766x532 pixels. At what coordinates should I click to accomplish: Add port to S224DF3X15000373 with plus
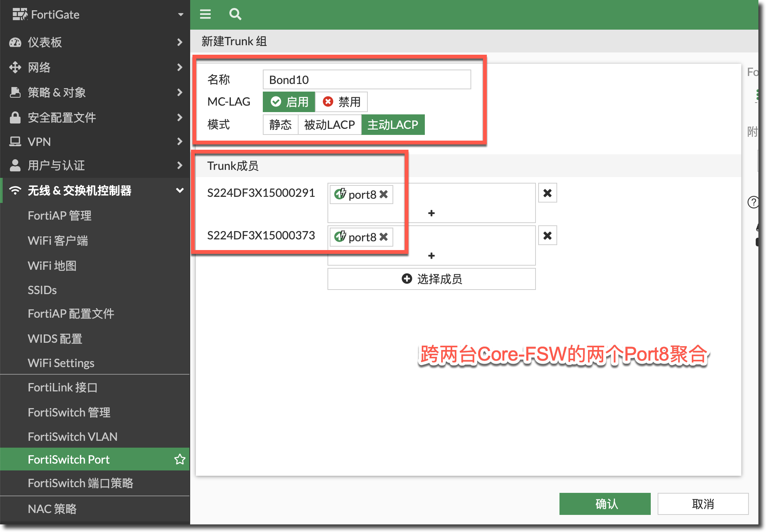[431, 256]
